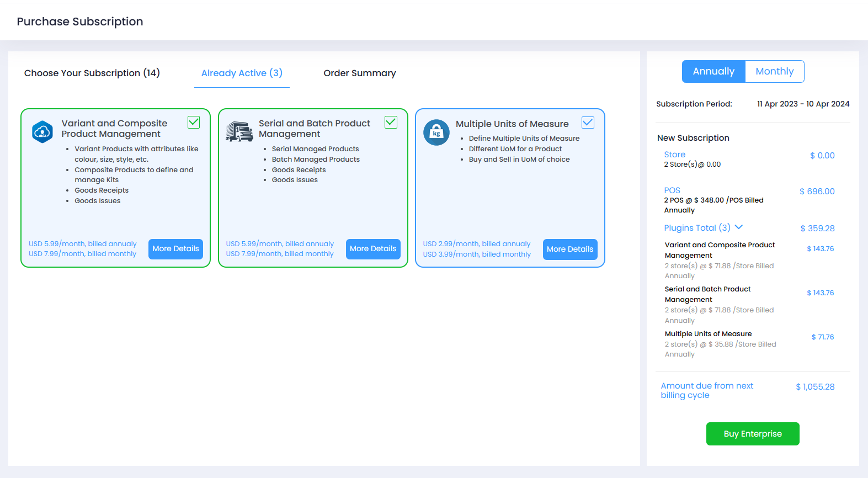View More Details for Serial and Batch
The width and height of the screenshot is (868, 478).
[x=373, y=249]
